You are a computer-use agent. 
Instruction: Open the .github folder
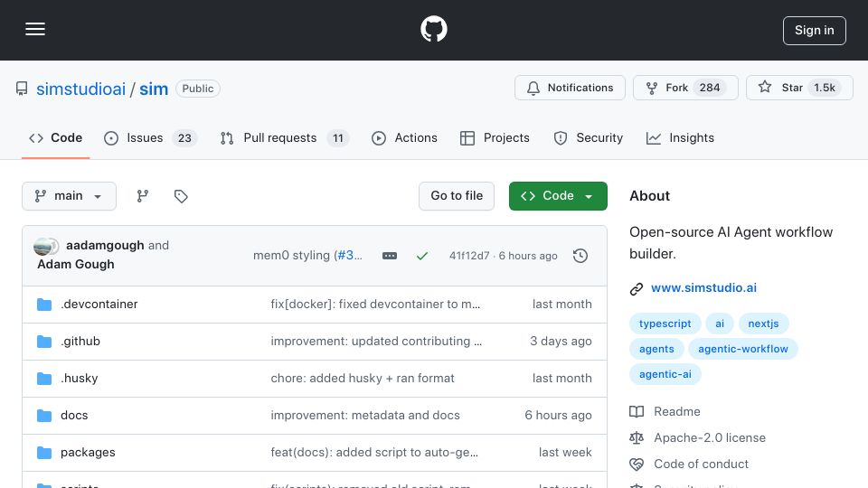click(80, 342)
